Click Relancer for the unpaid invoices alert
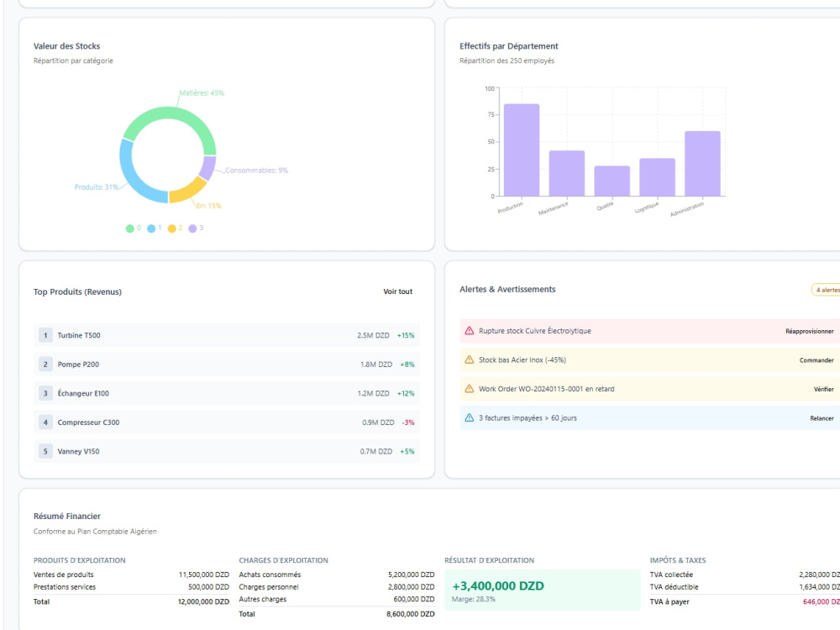Screen dimensions: 840x630 (x=822, y=417)
